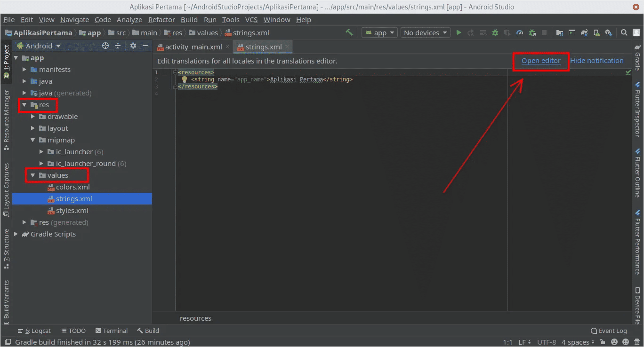644x347 pixels.
Task: Open the AVD Manager icon
Action: click(x=596, y=32)
